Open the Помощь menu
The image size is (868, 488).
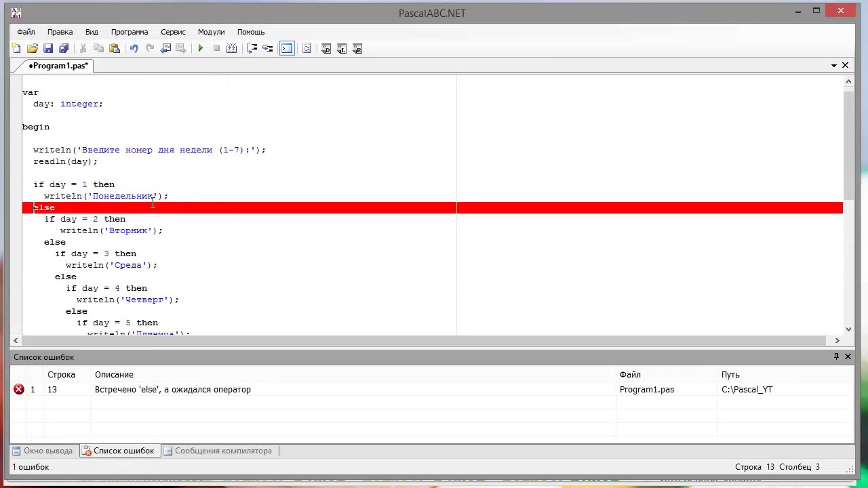click(251, 32)
